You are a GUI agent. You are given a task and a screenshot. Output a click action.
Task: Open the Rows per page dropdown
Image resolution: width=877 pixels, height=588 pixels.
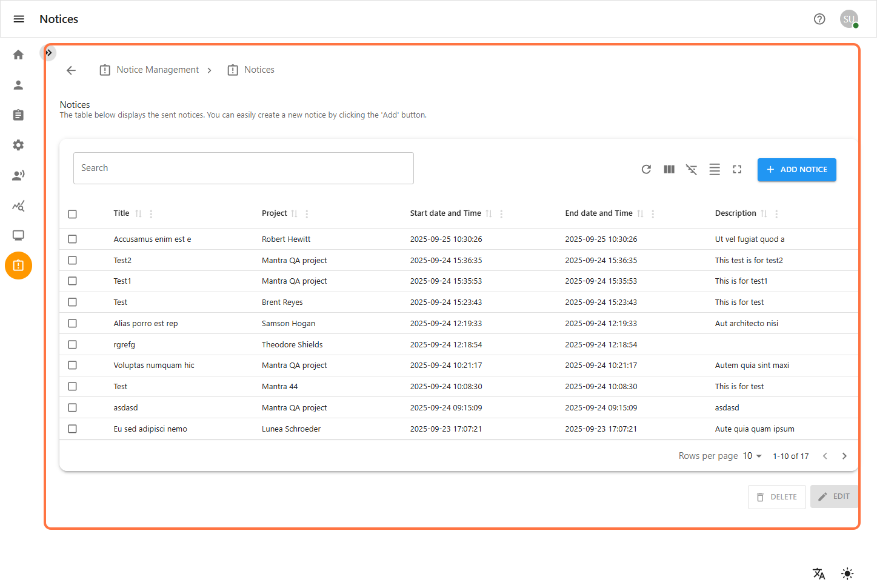[751, 455]
